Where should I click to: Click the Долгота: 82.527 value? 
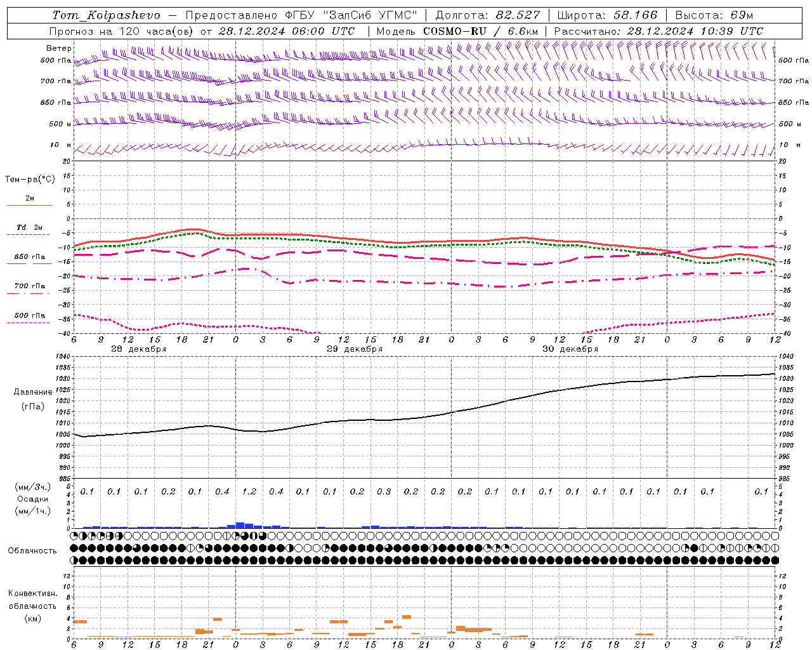click(x=487, y=15)
